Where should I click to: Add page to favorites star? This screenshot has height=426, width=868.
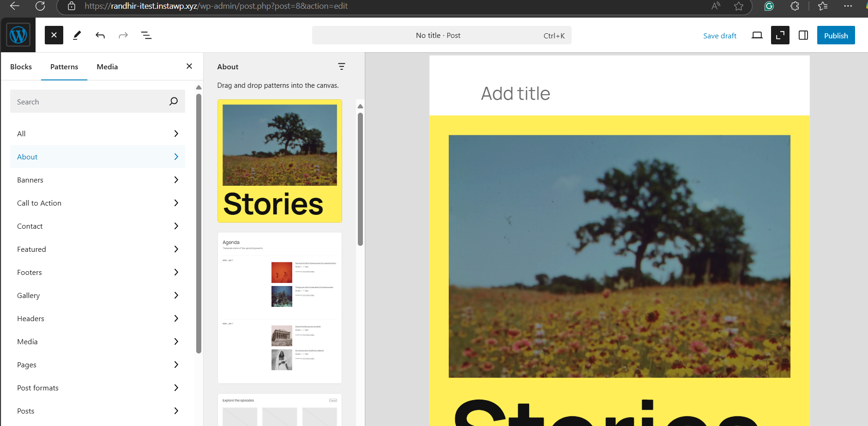tap(739, 6)
